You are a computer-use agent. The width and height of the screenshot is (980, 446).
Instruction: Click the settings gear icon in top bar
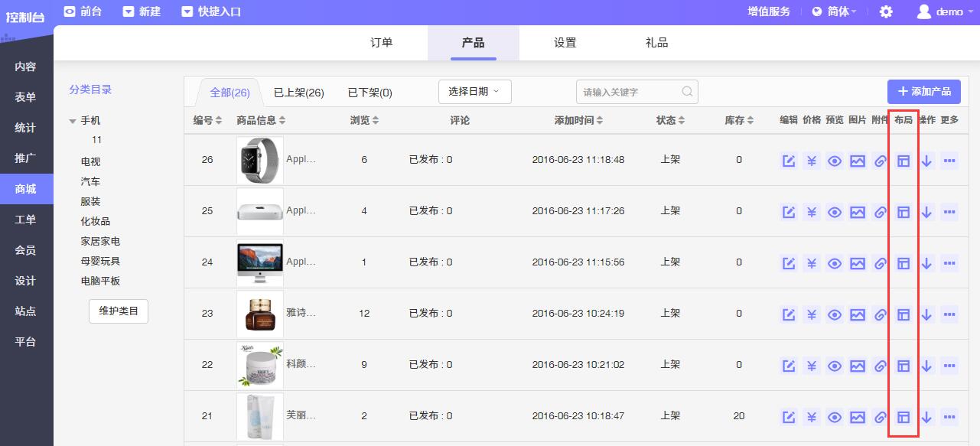[x=886, y=11]
